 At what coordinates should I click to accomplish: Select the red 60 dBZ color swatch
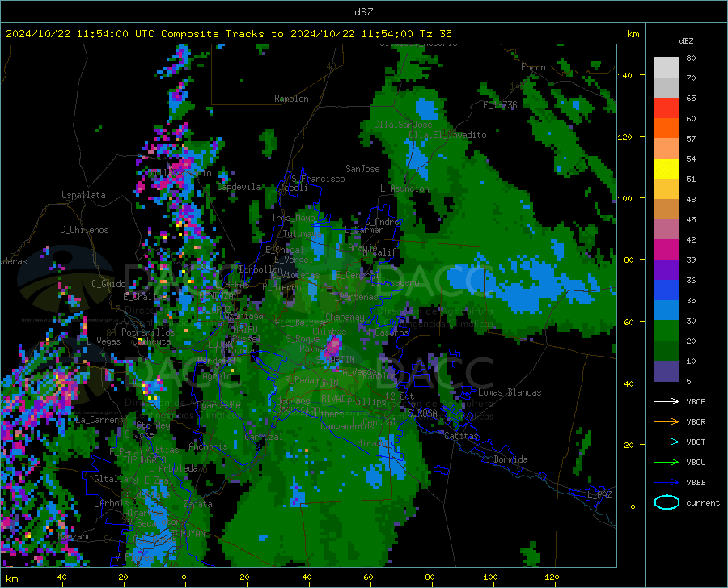(x=667, y=108)
